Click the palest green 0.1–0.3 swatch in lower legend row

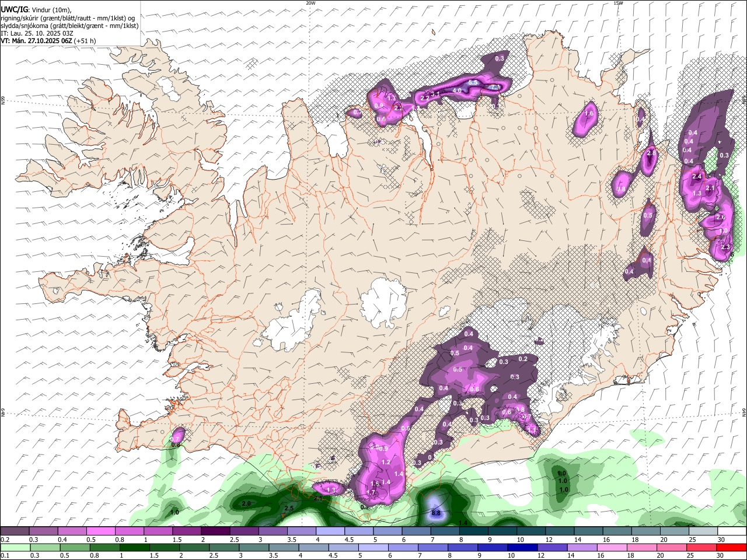click(x=15, y=547)
